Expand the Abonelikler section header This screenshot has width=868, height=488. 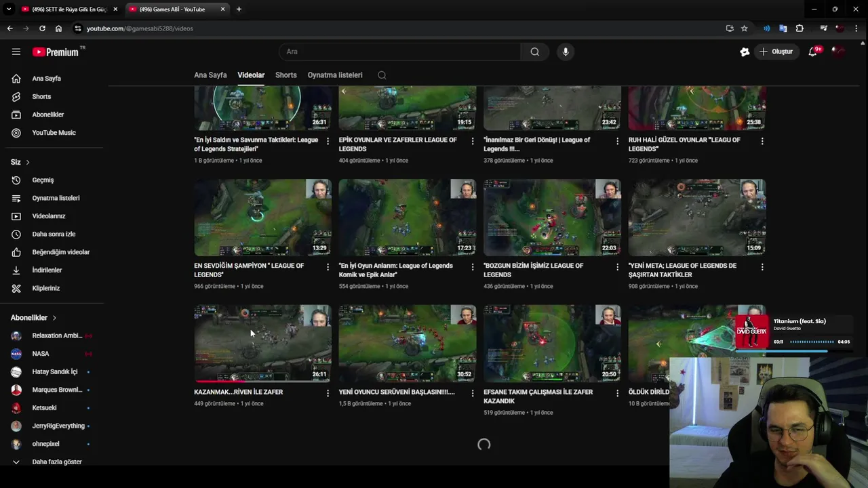point(34,318)
